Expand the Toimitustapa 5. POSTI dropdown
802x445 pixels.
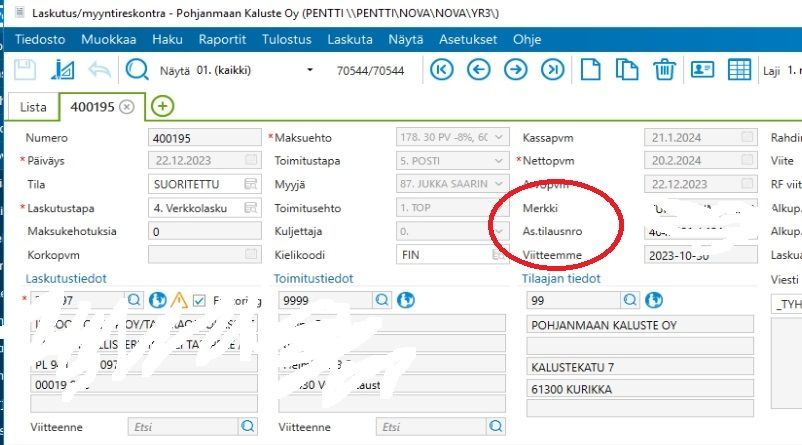click(x=499, y=161)
